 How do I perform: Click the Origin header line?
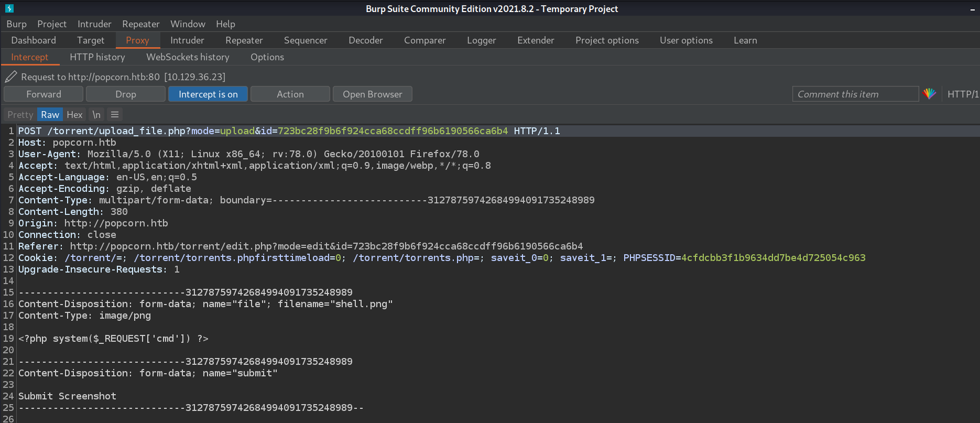pos(93,223)
